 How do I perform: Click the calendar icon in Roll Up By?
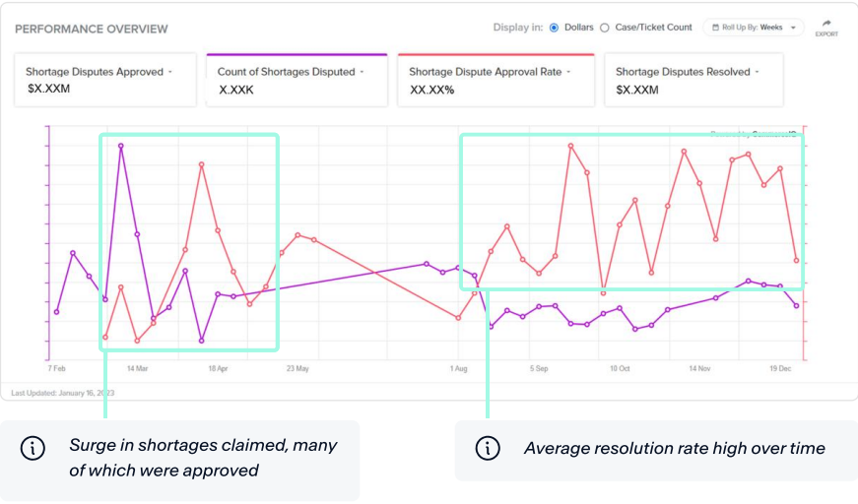point(715,28)
